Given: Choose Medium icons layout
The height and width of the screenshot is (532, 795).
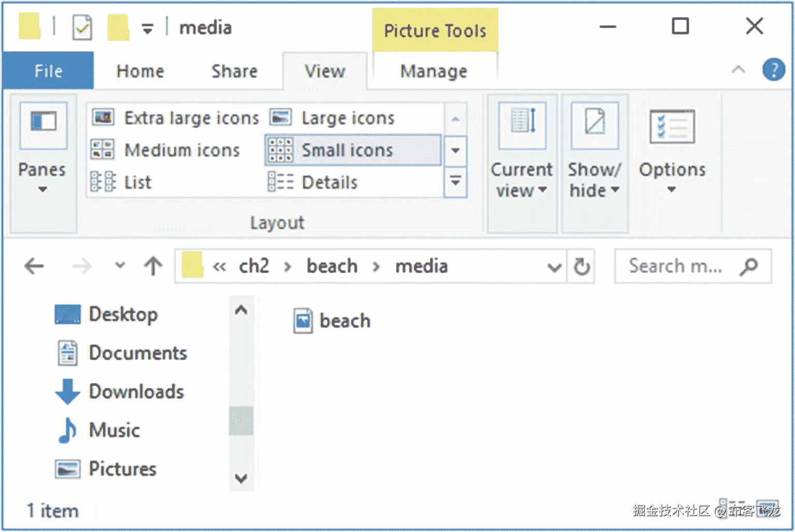Looking at the screenshot, I should (x=166, y=150).
